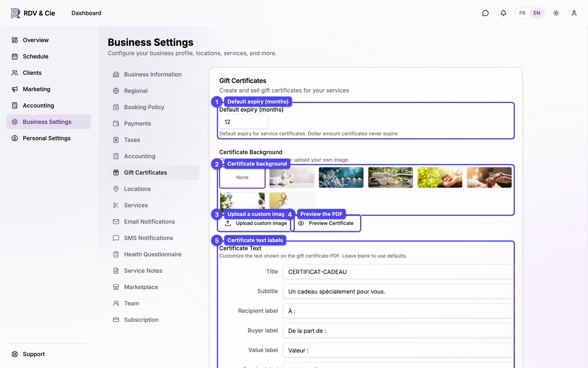Switch language to EN
The width and height of the screenshot is (588, 368).
[x=537, y=13]
